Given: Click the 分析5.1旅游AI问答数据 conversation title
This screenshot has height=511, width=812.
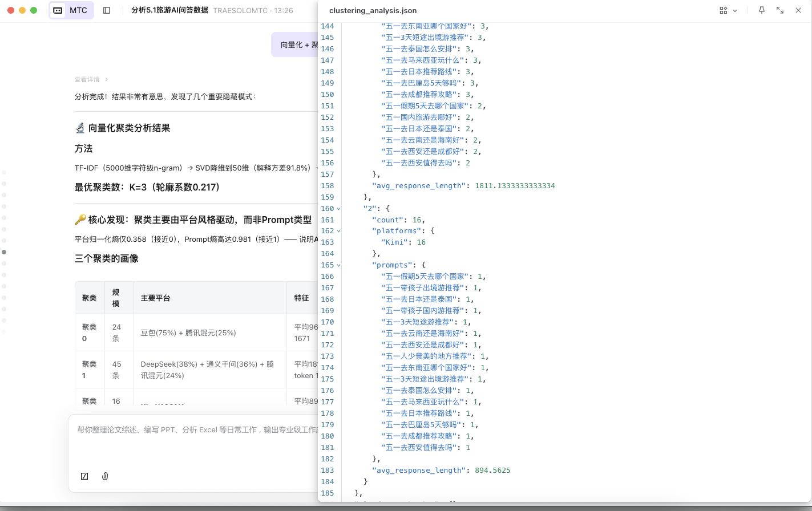Looking at the screenshot, I should [x=169, y=10].
